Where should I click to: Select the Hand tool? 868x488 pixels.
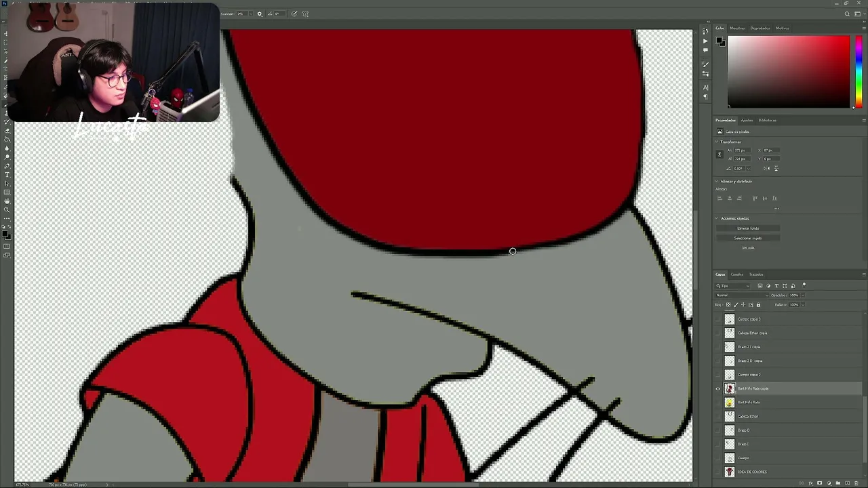[7, 201]
